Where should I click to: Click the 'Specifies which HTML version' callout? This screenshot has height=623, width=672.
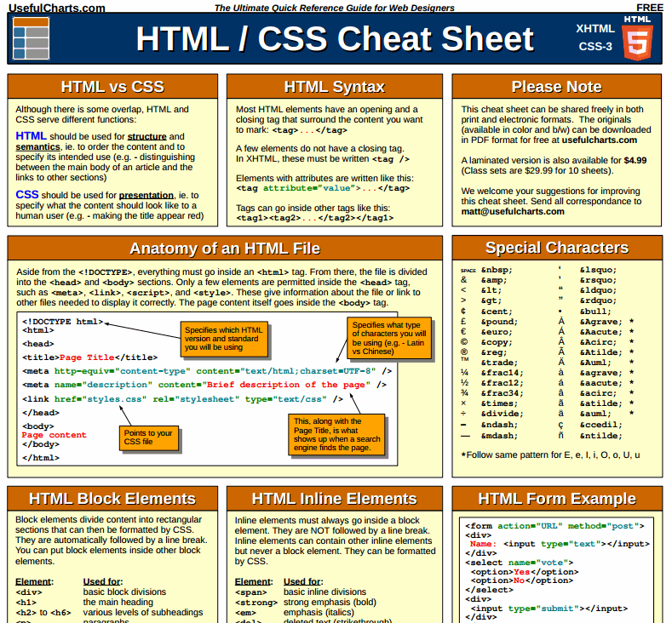[x=224, y=339]
